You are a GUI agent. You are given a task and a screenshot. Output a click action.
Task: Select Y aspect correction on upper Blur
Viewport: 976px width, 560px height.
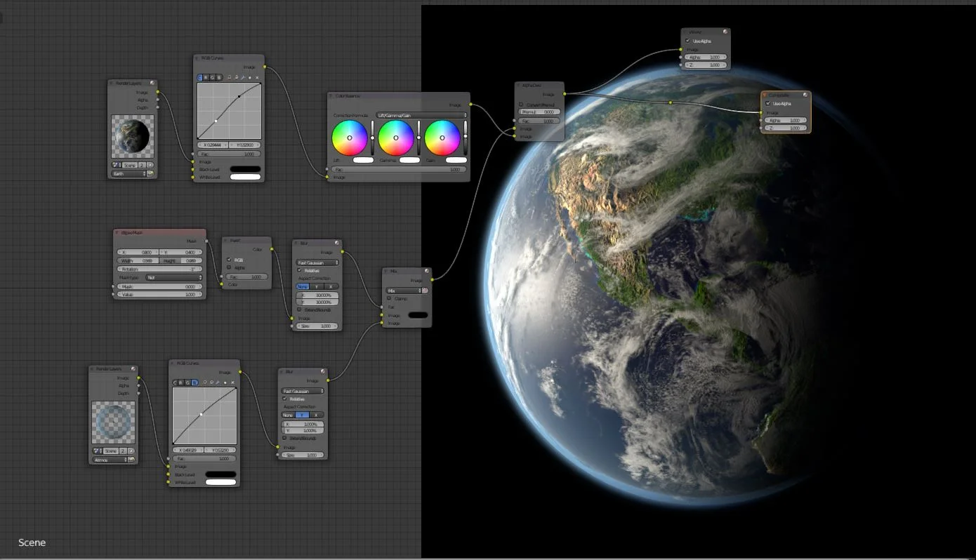pyautogui.click(x=316, y=286)
